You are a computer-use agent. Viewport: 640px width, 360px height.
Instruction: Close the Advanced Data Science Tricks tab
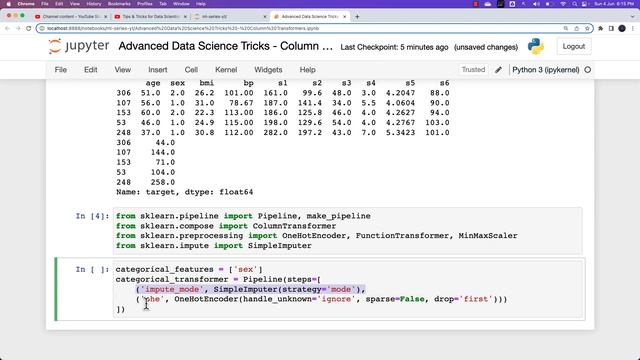[x=344, y=17]
